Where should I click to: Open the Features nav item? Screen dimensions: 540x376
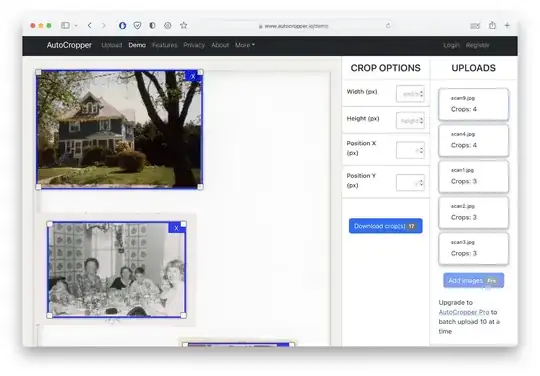pos(165,45)
